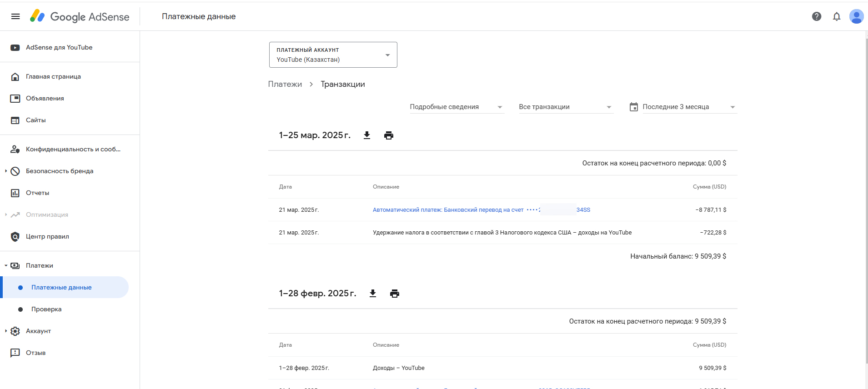
Task: Download the March 2025 statement
Action: coord(367,135)
